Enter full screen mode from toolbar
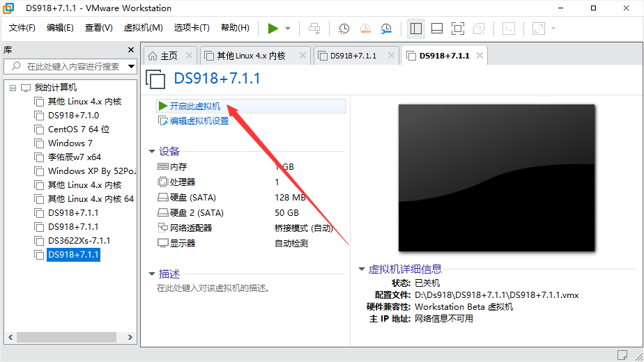The image size is (644, 362). point(458,28)
